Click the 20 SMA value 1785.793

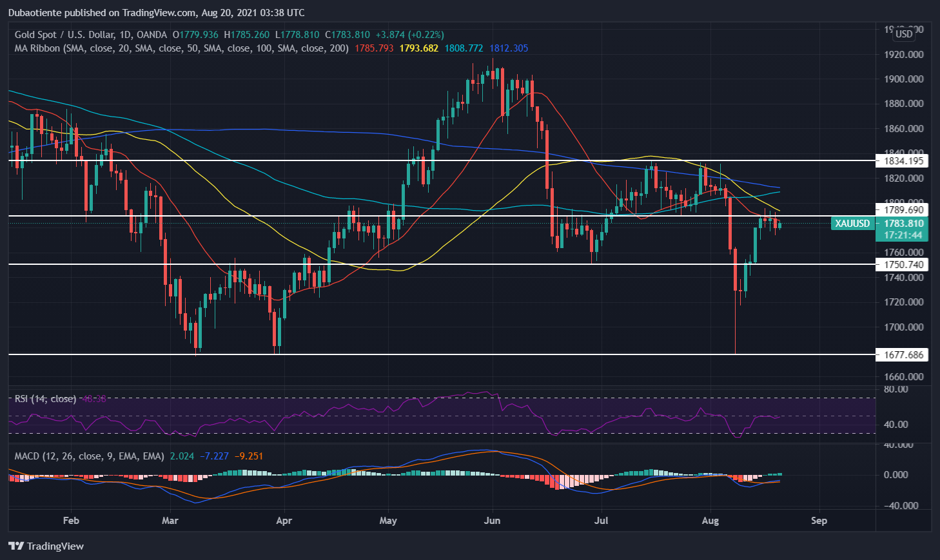point(374,48)
